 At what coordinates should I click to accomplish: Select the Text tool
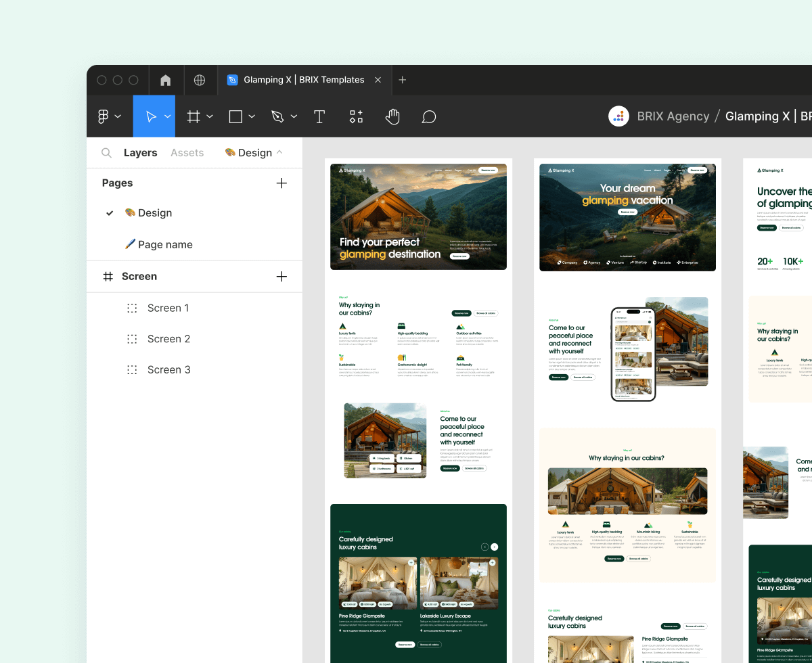pyautogui.click(x=319, y=116)
